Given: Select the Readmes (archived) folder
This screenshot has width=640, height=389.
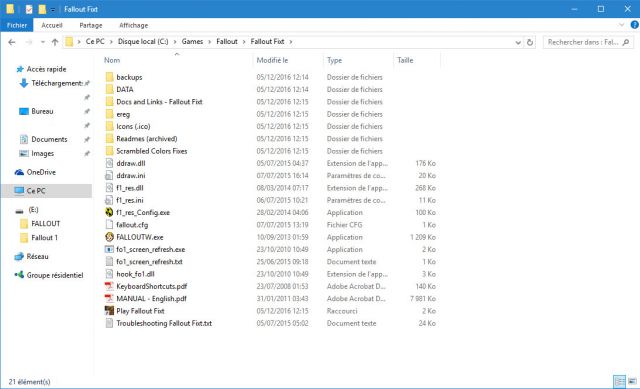Looking at the screenshot, I should pyautogui.click(x=147, y=139).
